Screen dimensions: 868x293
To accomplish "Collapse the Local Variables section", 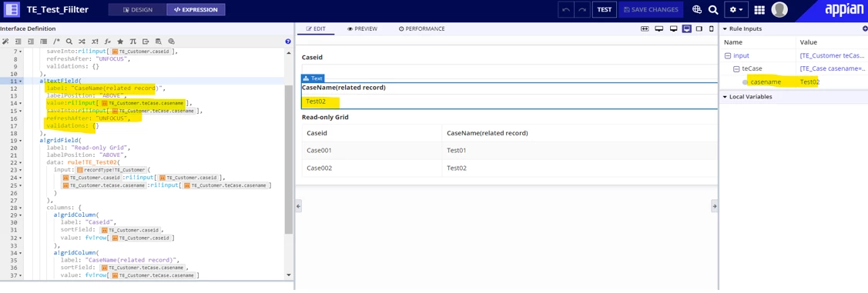I will (726, 97).
